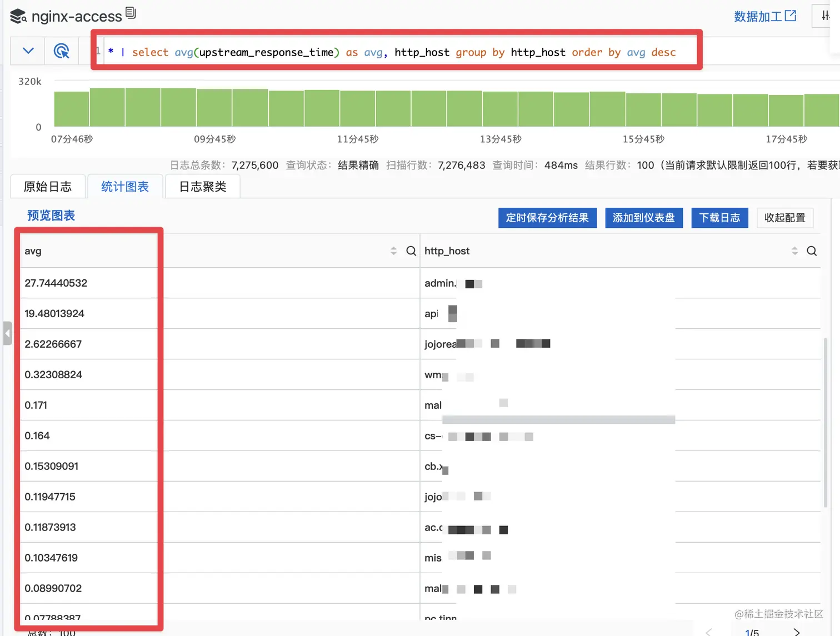This screenshot has height=636, width=840.
Task: Go to previous results page arrow
Action: (708, 632)
